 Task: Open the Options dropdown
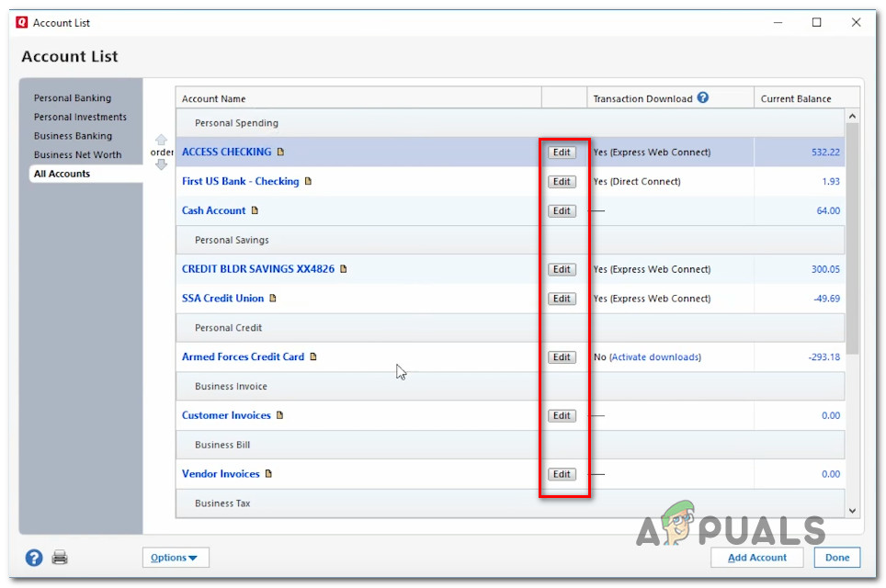tap(175, 558)
